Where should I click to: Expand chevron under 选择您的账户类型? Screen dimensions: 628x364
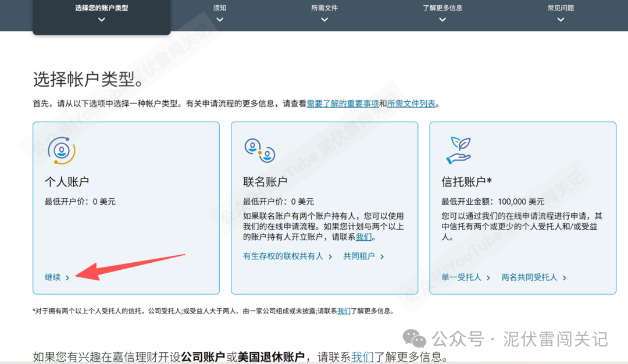[101, 20]
